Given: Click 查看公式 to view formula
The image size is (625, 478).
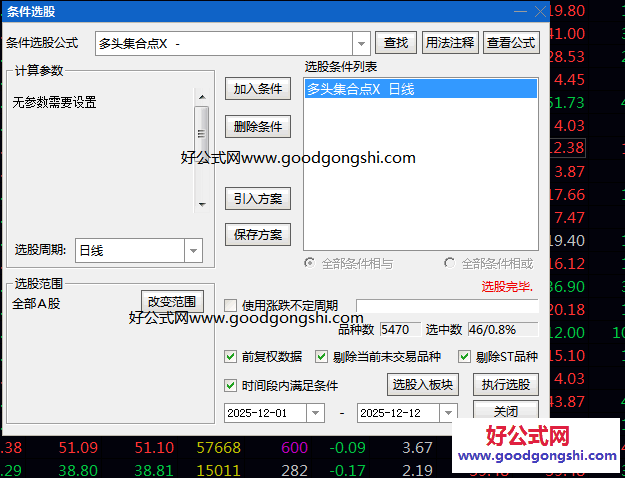Looking at the screenshot, I should click(x=511, y=43).
